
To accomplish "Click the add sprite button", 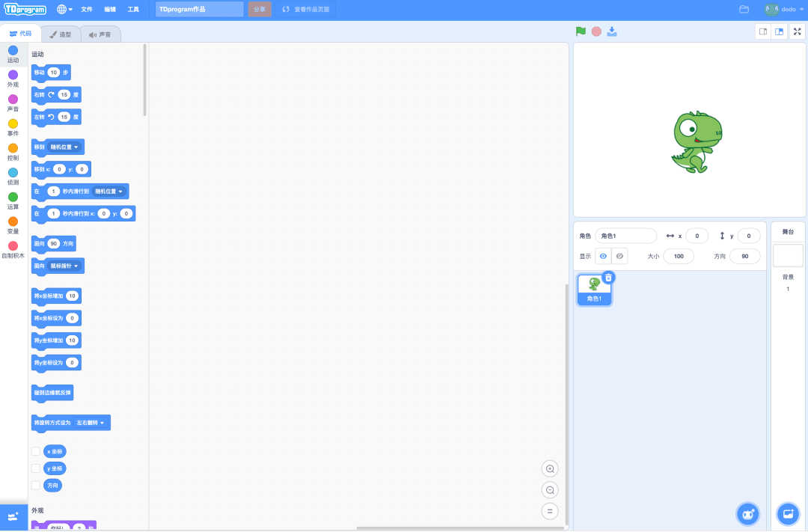I will (x=747, y=513).
